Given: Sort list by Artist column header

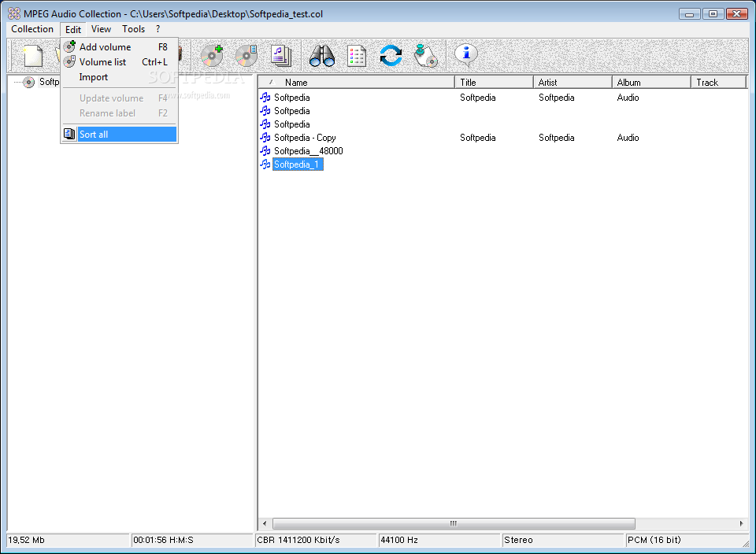Looking at the screenshot, I should click(x=573, y=83).
